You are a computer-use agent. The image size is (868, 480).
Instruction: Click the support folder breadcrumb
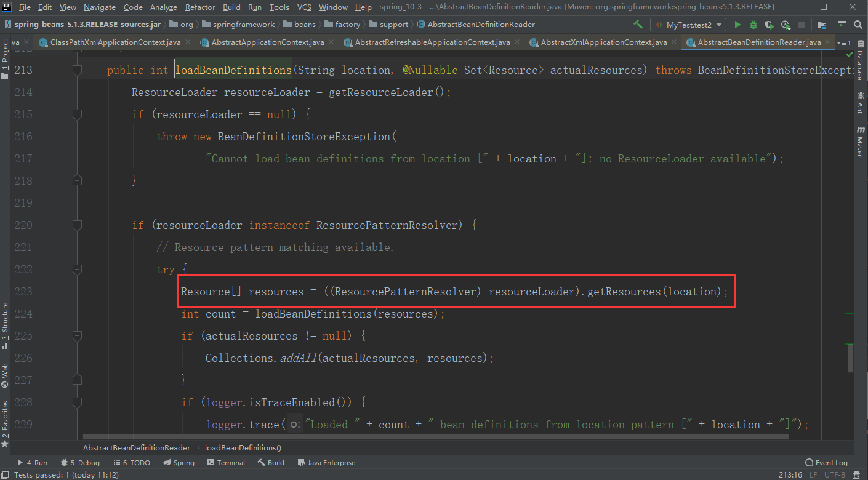[388, 25]
